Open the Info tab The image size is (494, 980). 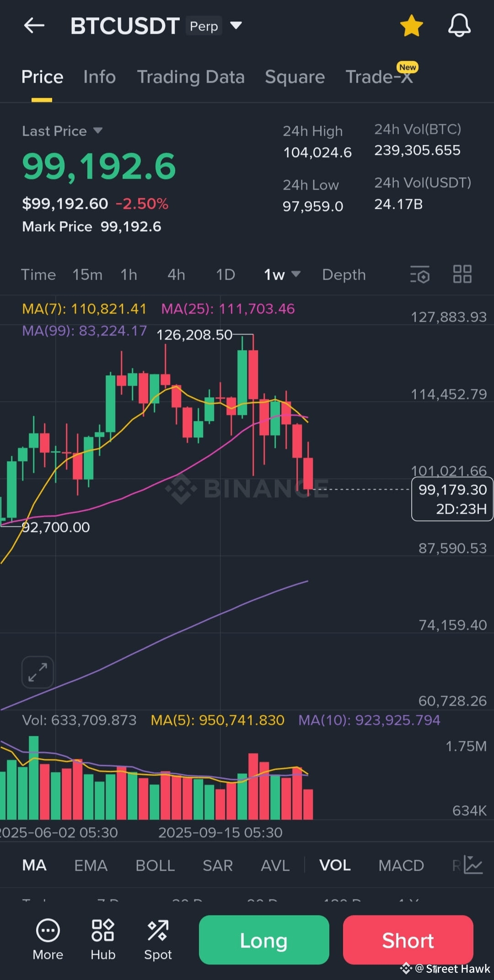click(99, 77)
